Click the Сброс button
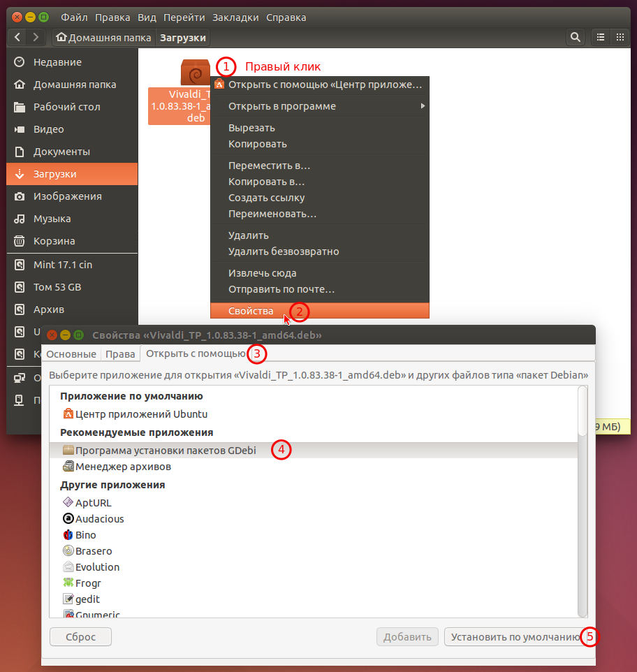The width and height of the screenshot is (637, 672). (x=80, y=637)
